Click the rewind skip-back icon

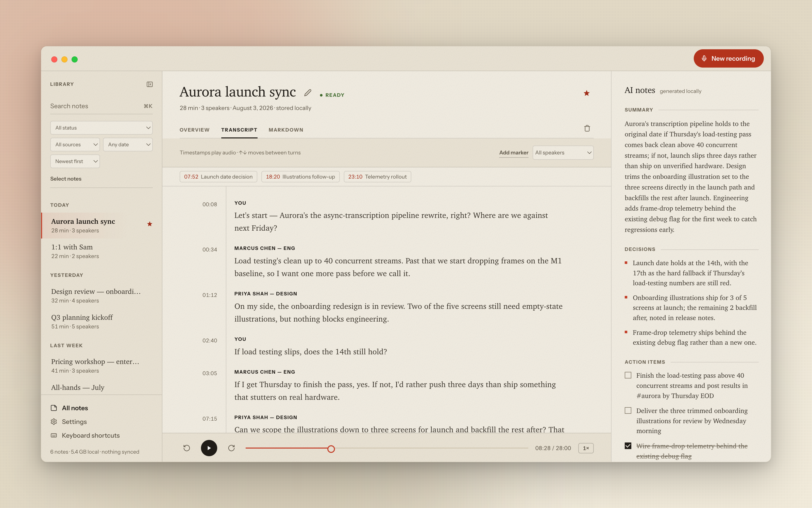tap(187, 448)
